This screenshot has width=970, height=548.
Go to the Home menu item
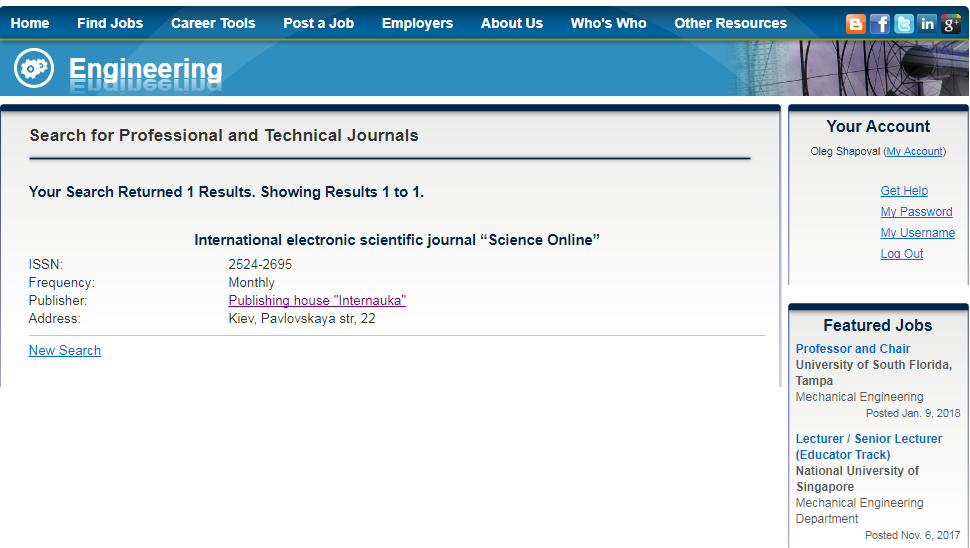[x=30, y=24]
